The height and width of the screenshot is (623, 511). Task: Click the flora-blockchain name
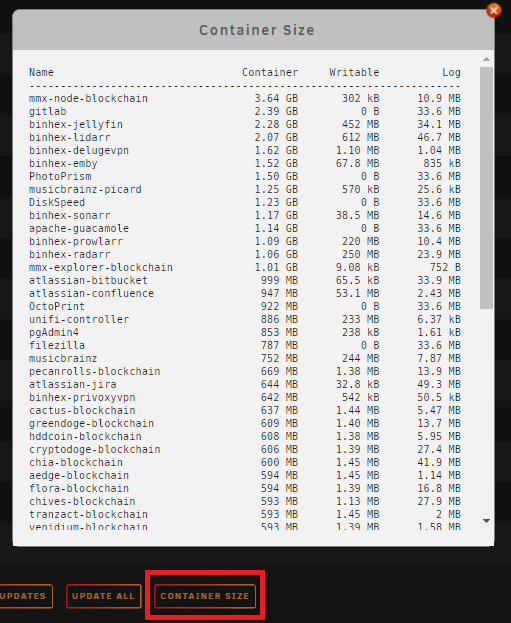point(79,488)
